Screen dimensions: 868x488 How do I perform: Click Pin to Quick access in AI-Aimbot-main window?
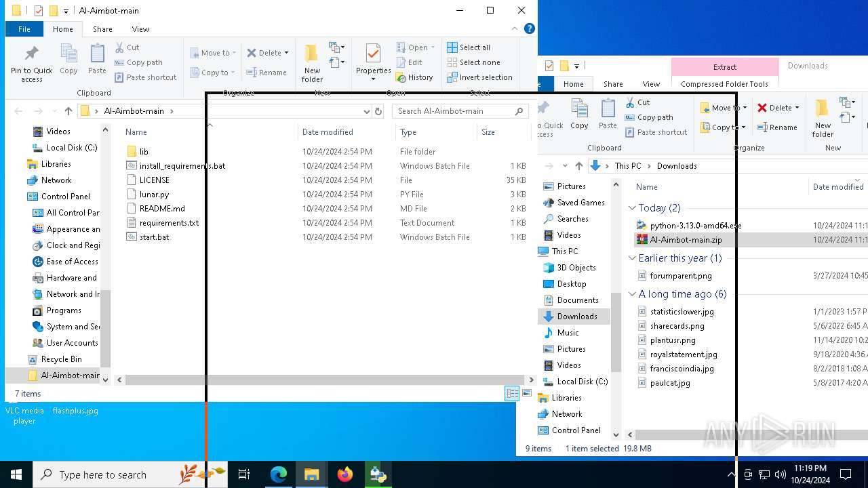31,65
